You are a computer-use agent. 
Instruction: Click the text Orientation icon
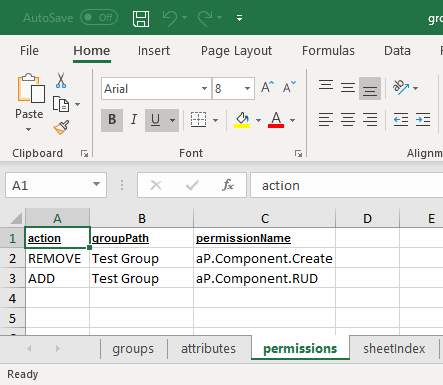click(401, 87)
